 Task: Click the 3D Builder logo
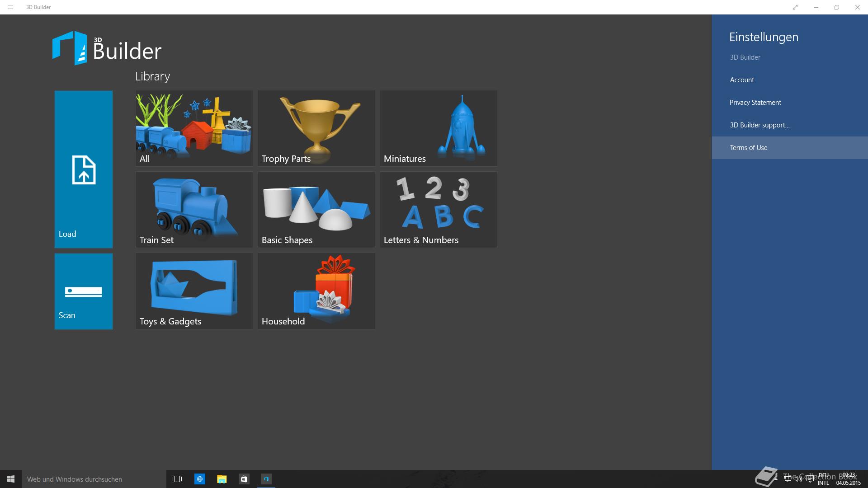tap(107, 48)
